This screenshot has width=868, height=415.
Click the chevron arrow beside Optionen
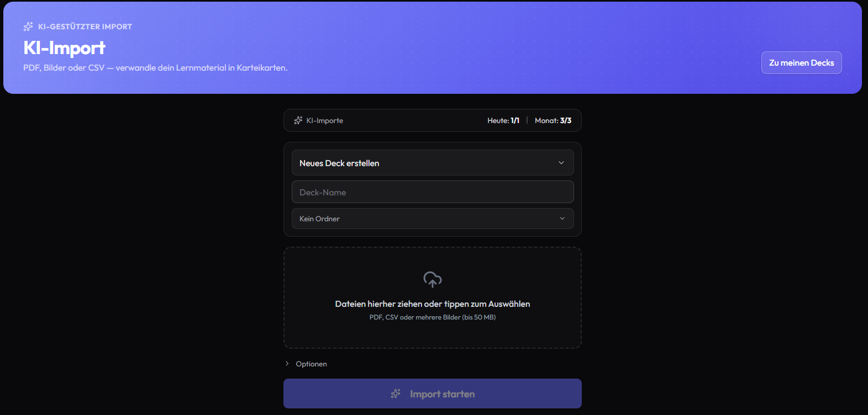(x=287, y=364)
